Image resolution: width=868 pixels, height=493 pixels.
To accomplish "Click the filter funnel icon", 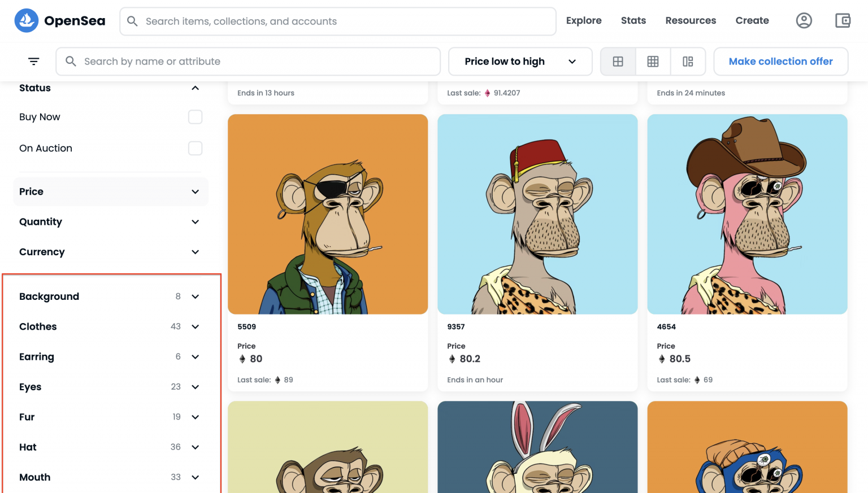I will click(x=33, y=61).
